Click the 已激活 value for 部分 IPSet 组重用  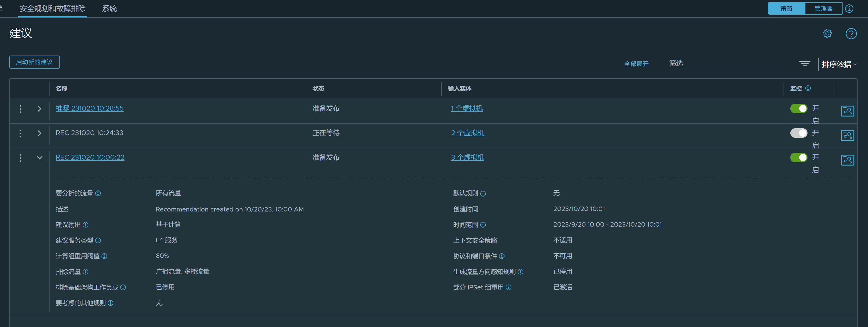point(563,287)
